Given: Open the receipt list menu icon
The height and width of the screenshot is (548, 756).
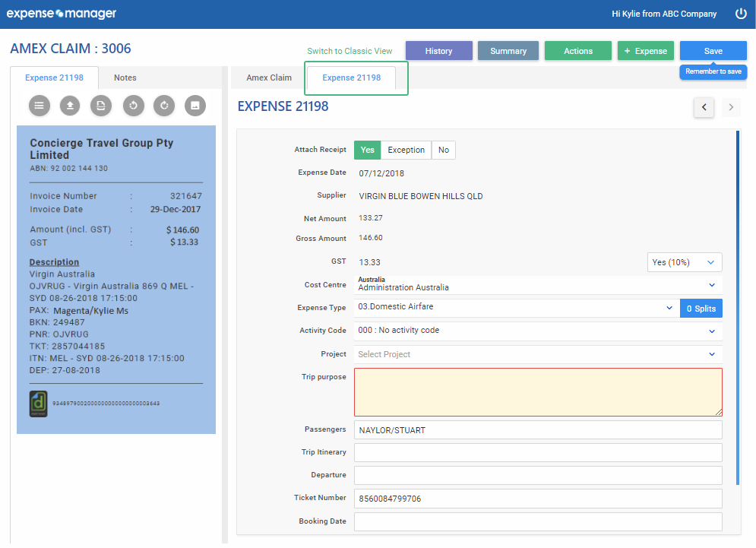Looking at the screenshot, I should tap(39, 106).
